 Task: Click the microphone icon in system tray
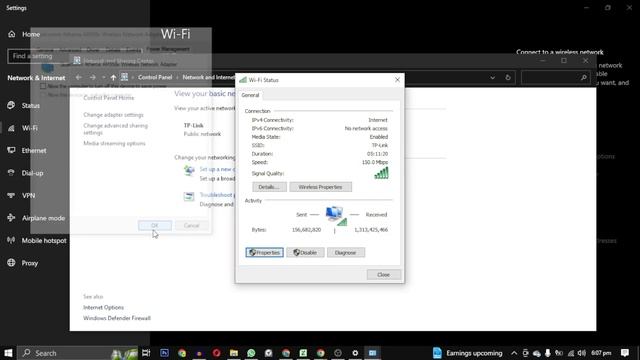548,353
